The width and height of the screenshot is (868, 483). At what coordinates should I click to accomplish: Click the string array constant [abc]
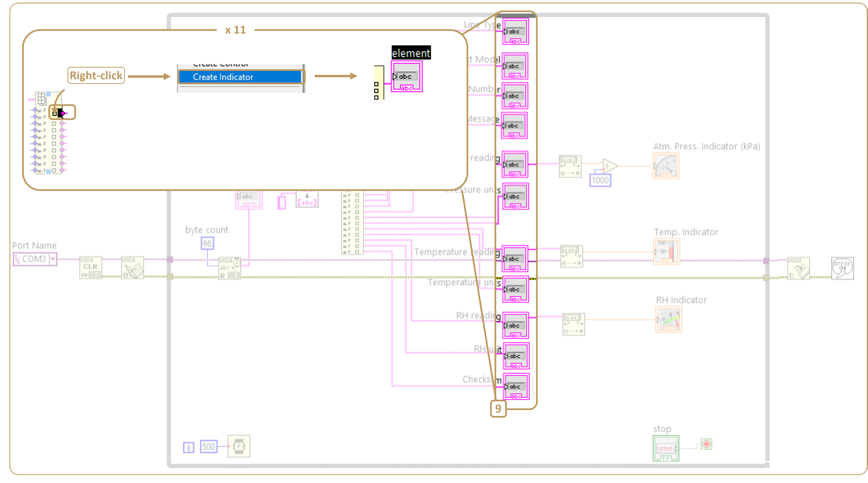pos(307,199)
